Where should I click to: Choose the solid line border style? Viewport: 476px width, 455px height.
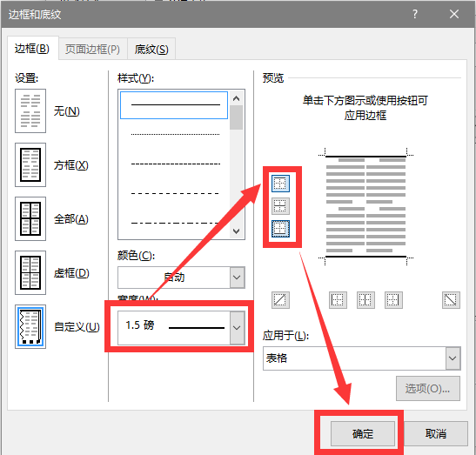click(174, 105)
